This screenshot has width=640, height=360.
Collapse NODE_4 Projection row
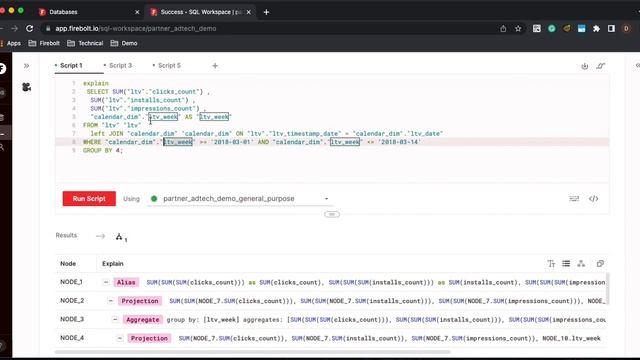coord(119,338)
